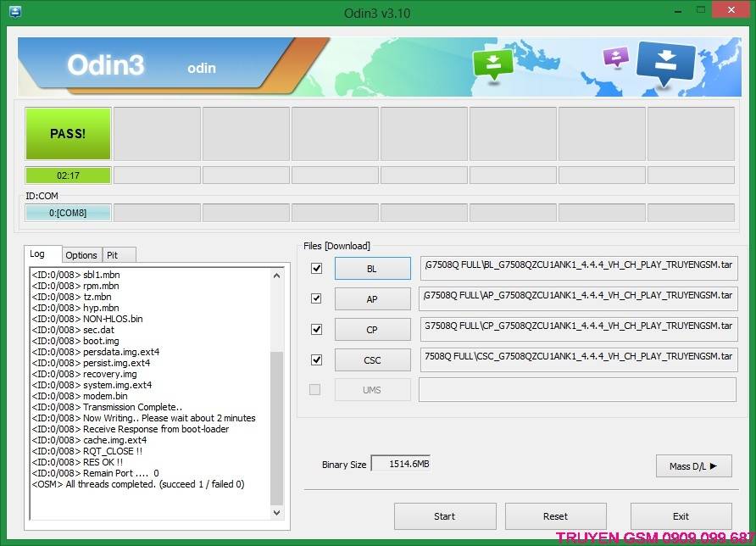Viewport: 756px width, 546px height.
Task: Uncheck the BL file checkbox
Action: (317, 269)
